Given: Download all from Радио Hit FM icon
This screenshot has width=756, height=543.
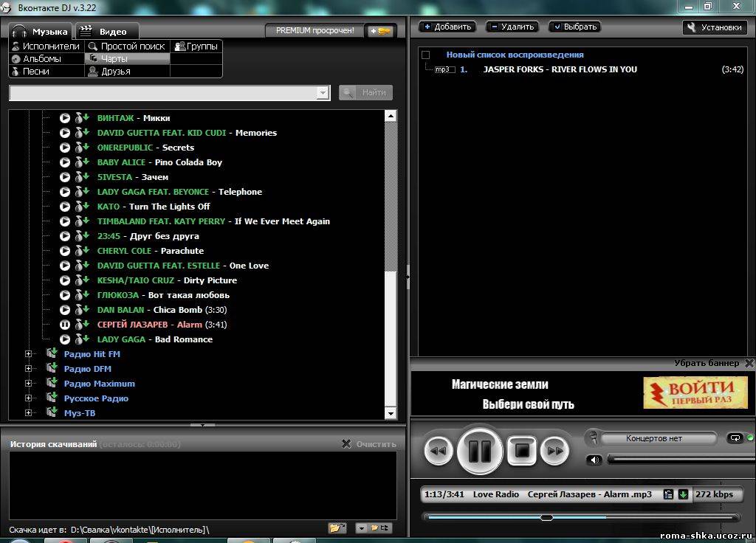Looking at the screenshot, I should pyautogui.click(x=52, y=353).
